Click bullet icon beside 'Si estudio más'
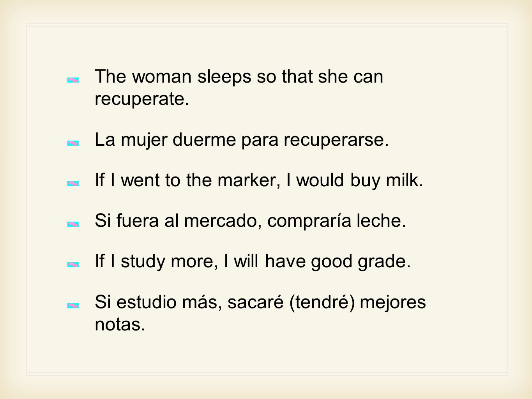The width and height of the screenshot is (532, 399). tap(73, 305)
